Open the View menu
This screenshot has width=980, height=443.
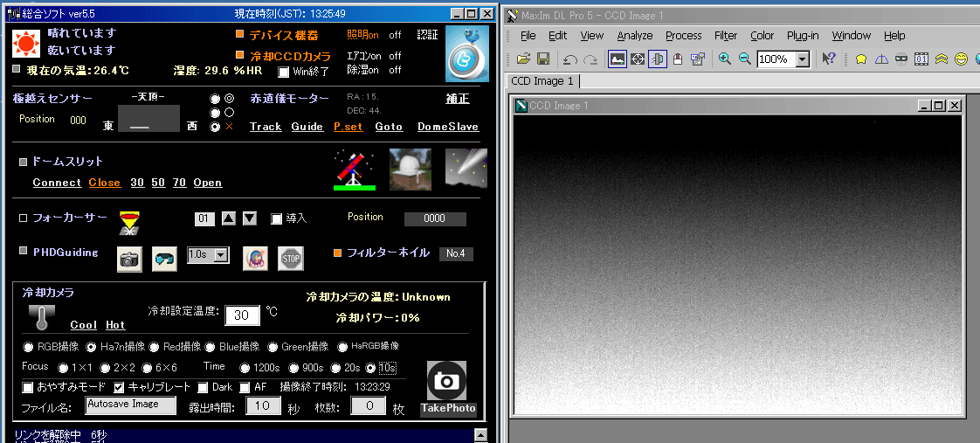point(592,36)
